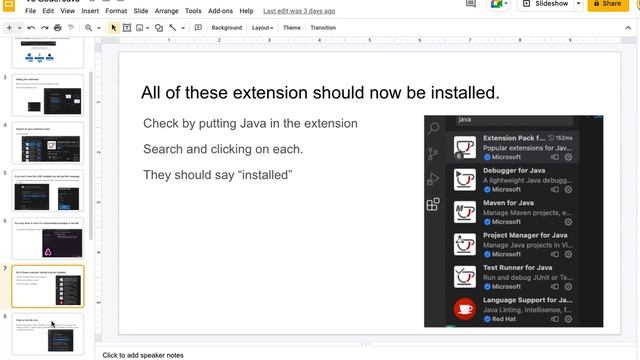Open the Add-ons menu
Screen dimensions: 640x360
(220, 11)
